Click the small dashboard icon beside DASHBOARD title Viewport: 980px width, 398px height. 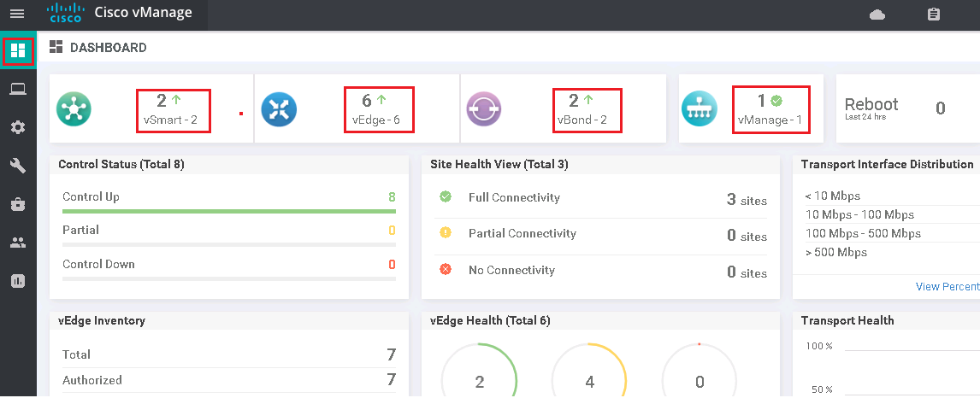[x=56, y=47]
